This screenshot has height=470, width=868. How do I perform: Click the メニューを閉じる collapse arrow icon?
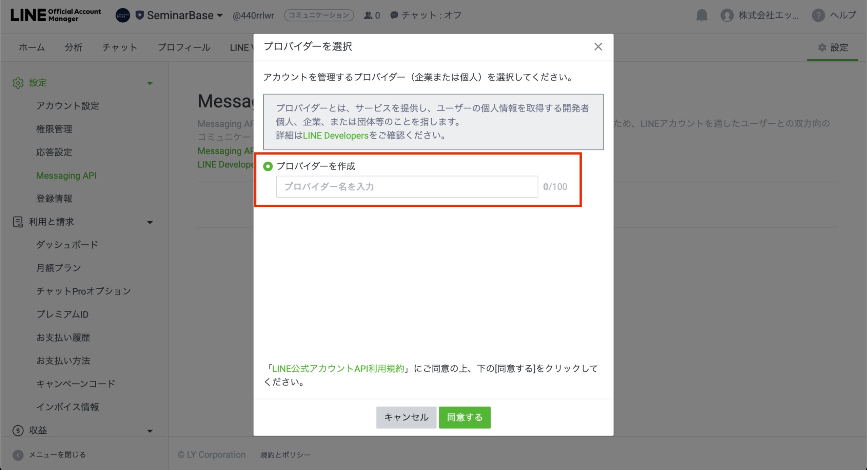18,455
